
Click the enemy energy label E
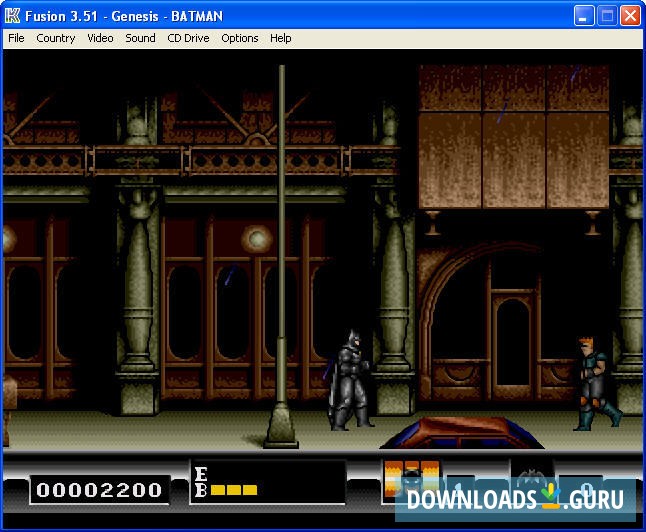[x=201, y=474]
